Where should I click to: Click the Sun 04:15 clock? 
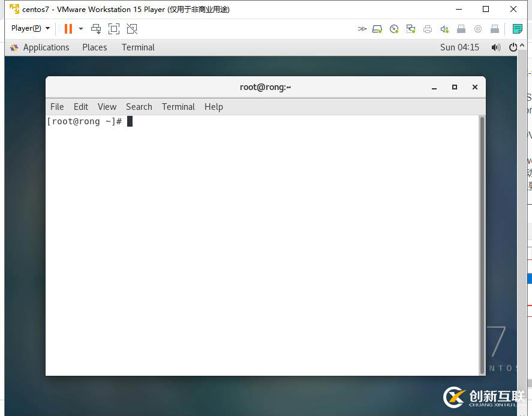point(459,47)
